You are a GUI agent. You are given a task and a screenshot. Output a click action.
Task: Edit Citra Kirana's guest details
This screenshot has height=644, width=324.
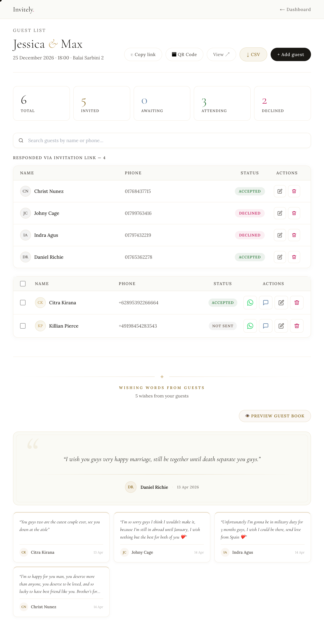coord(281,302)
